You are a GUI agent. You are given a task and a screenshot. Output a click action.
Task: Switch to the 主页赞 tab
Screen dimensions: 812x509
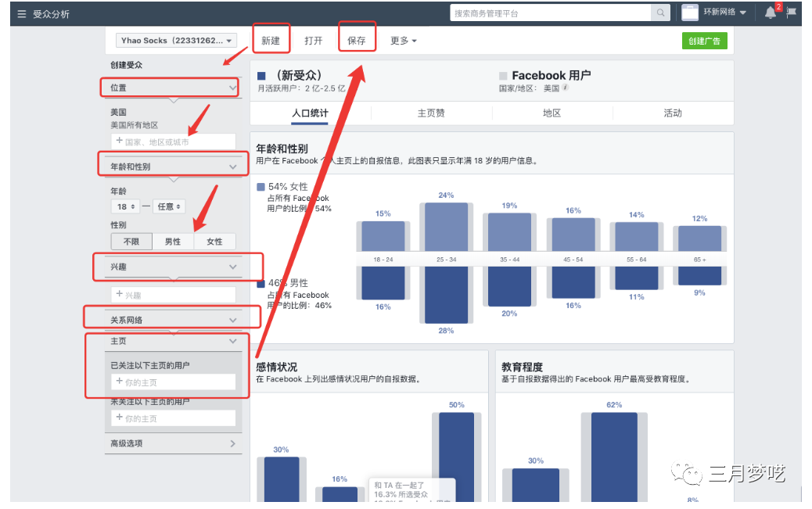click(431, 113)
